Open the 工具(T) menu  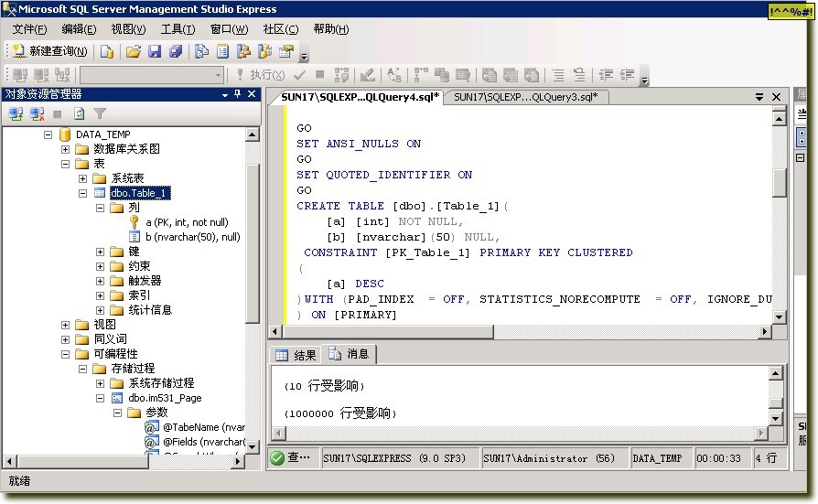coord(178,29)
